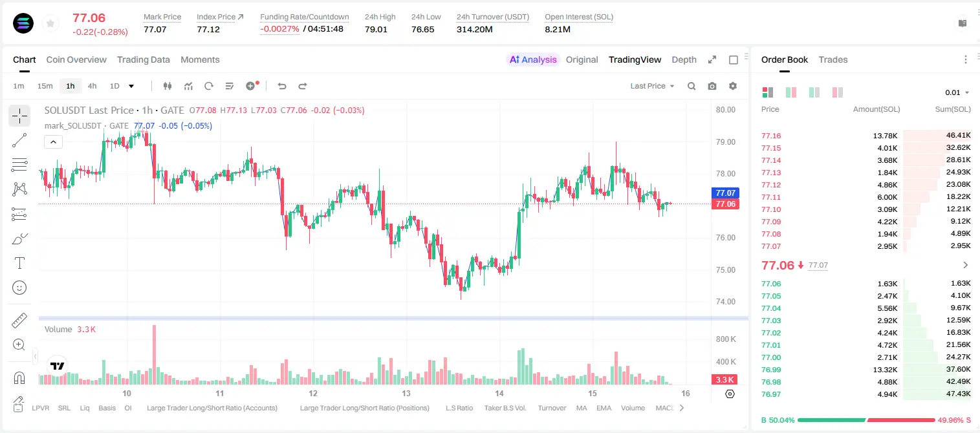Image resolution: width=980 pixels, height=433 pixels.
Task: Select the trend line drawing tool
Action: (x=19, y=140)
